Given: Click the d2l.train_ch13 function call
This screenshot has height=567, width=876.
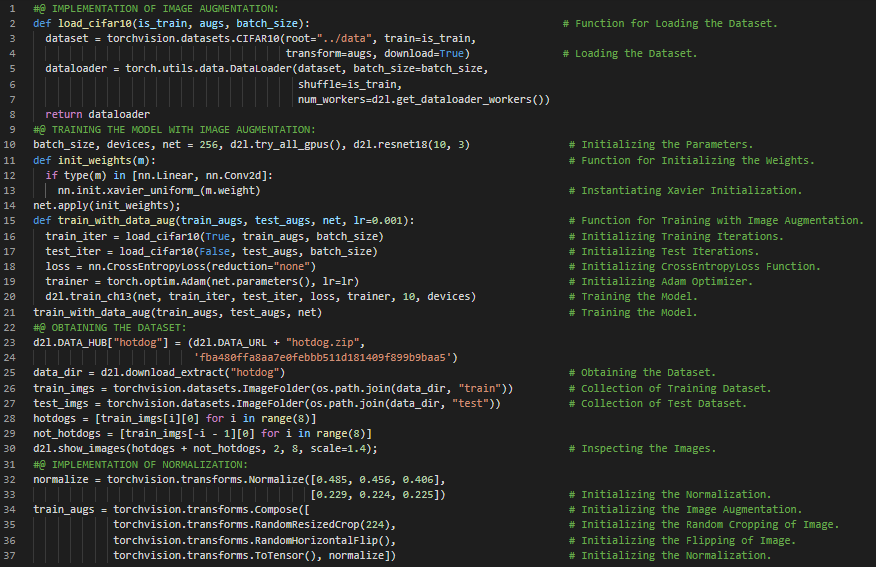Looking at the screenshot, I should coord(90,297).
